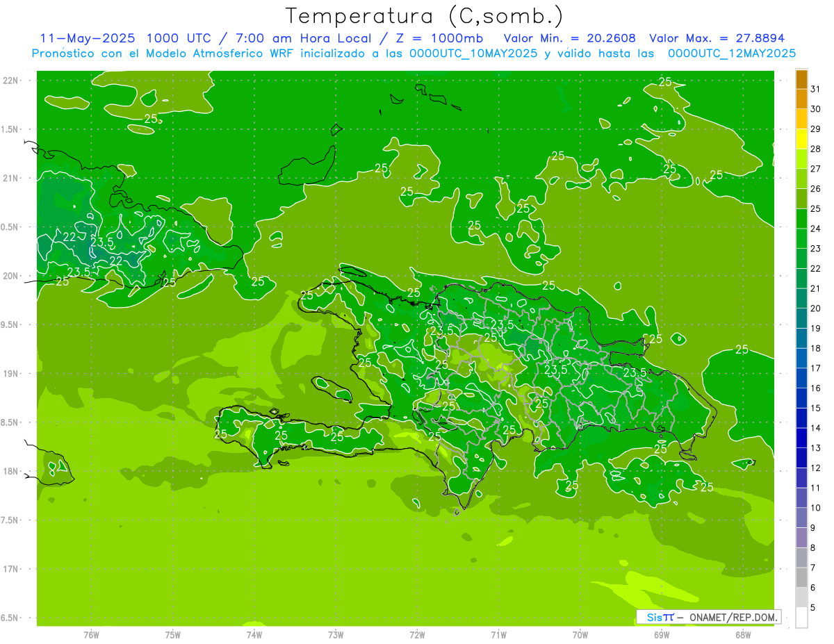Click the colorbar legend value "31"
This screenshot has width=834, height=644.
point(815,89)
